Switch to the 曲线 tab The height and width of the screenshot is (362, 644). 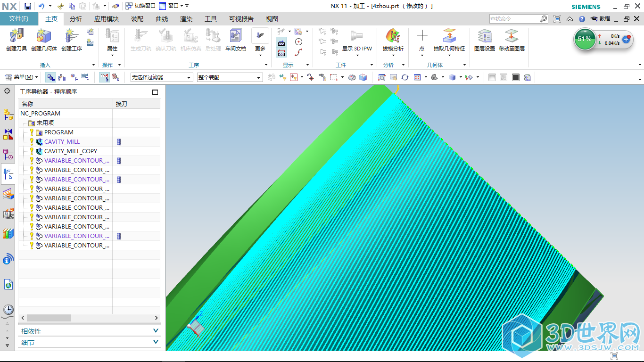[162, 19]
